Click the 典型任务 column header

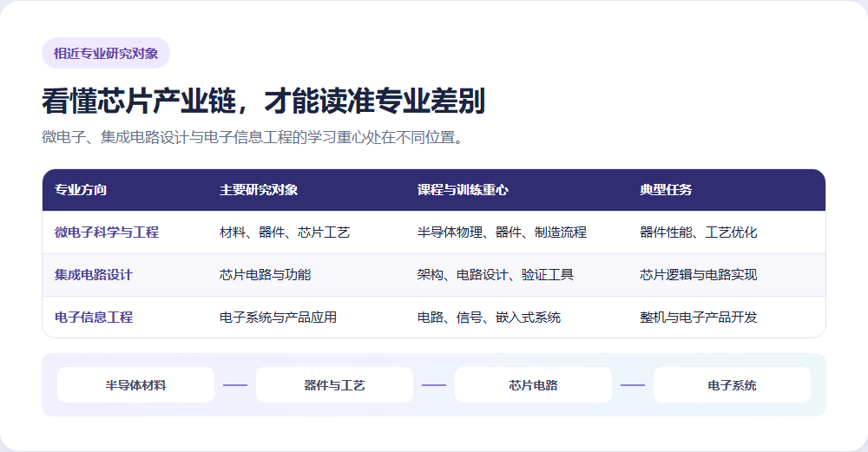tap(666, 190)
